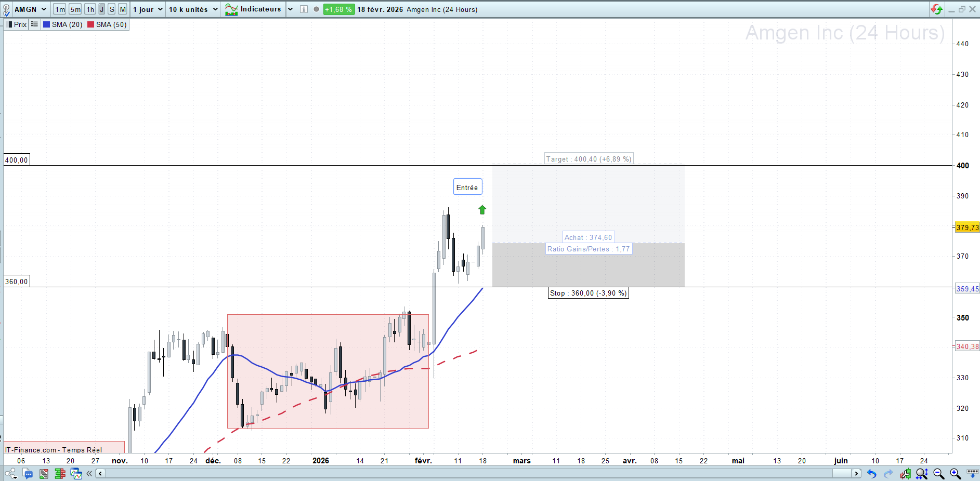
Task: Click the info icon in toolbar
Action: [x=304, y=9]
